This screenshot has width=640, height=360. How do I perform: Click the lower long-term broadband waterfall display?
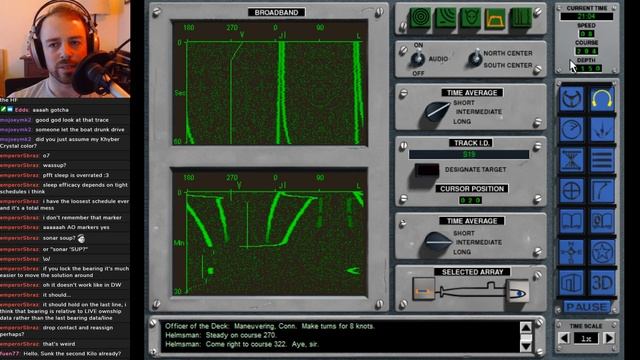pos(270,232)
